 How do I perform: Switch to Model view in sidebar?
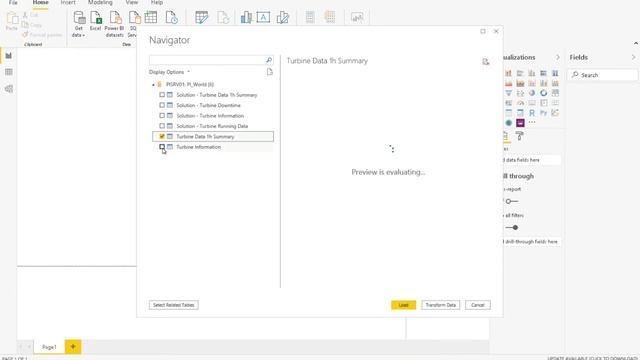pyautogui.click(x=9, y=89)
